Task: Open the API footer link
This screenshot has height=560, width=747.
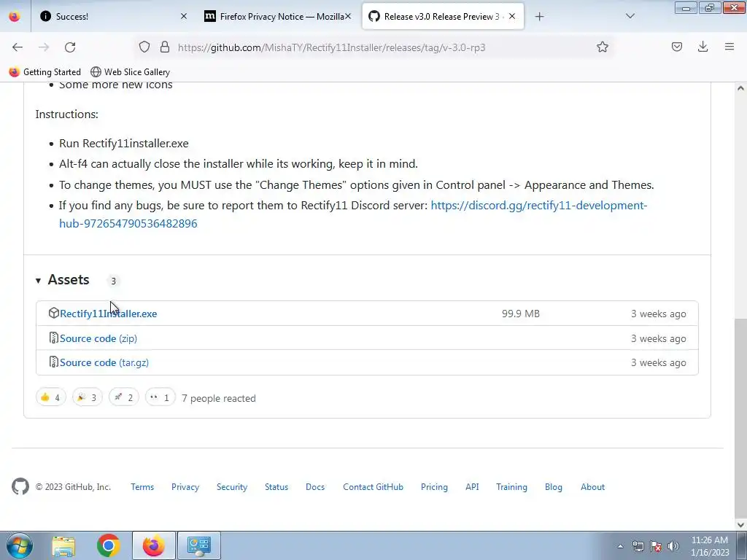Action: 472,487
